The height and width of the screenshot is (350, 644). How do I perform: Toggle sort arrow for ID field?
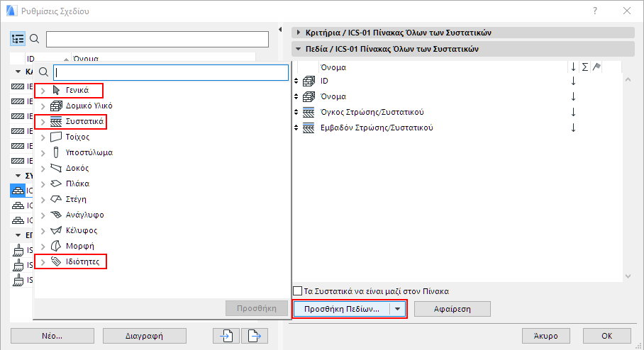(573, 81)
